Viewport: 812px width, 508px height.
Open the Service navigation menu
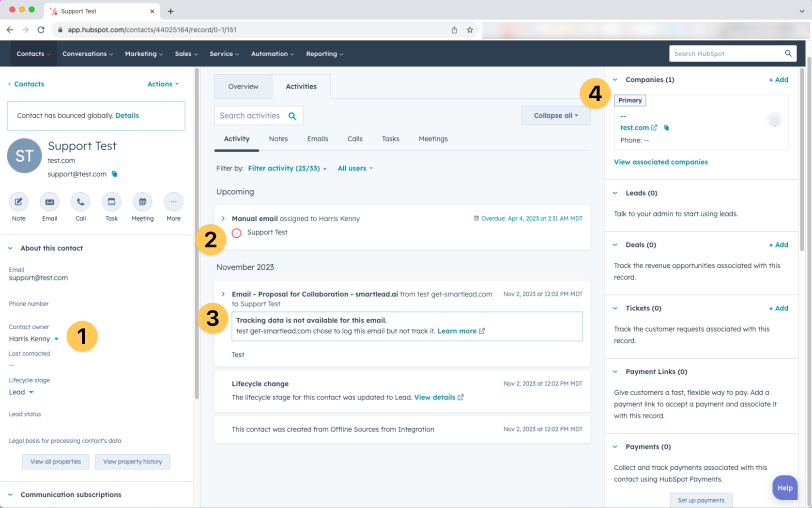pos(224,54)
